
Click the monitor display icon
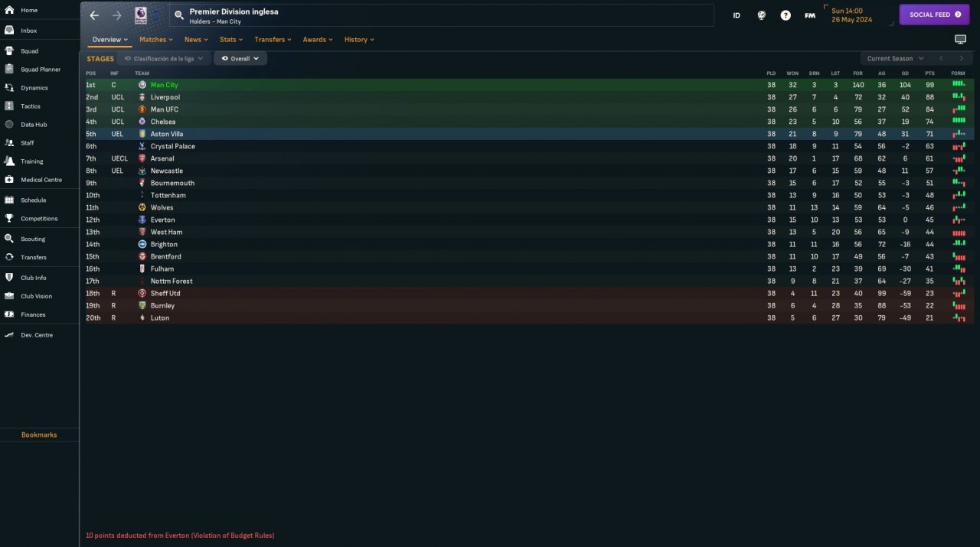[x=960, y=39]
